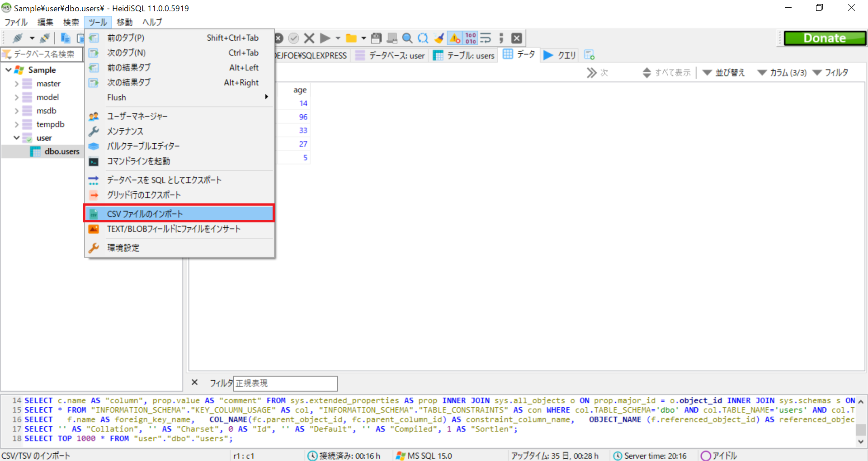The width and height of the screenshot is (868, 461).
Task: Open the 並び替え sort dropdown
Action: click(724, 73)
